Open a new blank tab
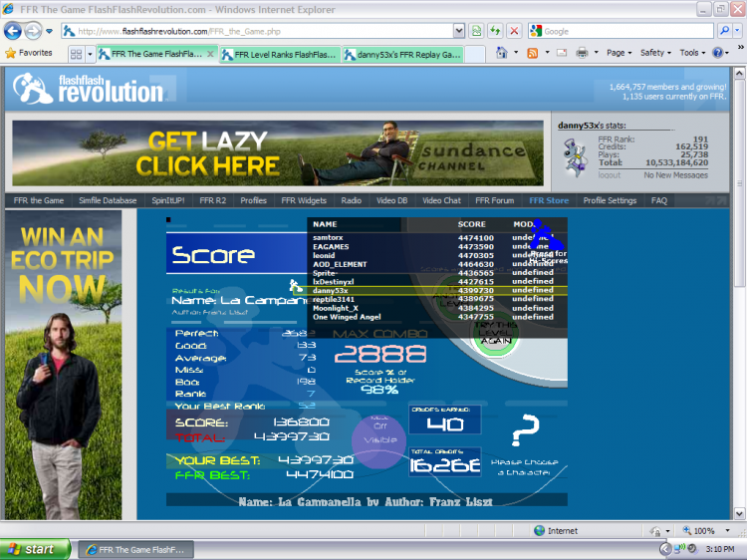Viewport: 747px width, 560px height. point(474,55)
